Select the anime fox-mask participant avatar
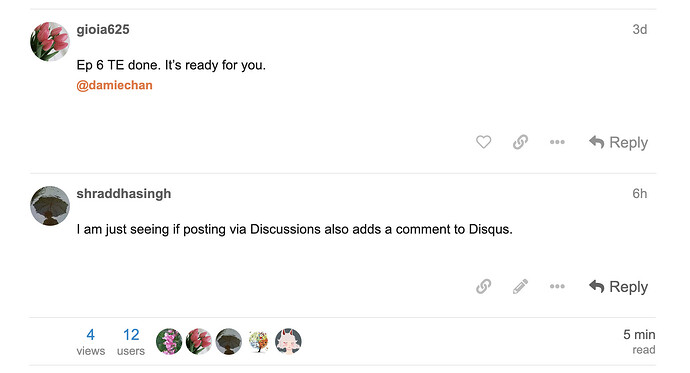 (288, 341)
